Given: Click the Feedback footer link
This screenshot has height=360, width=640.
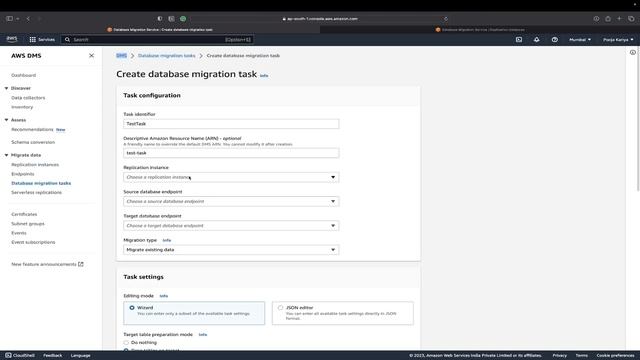Looking at the screenshot, I should pyautogui.click(x=53, y=356).
